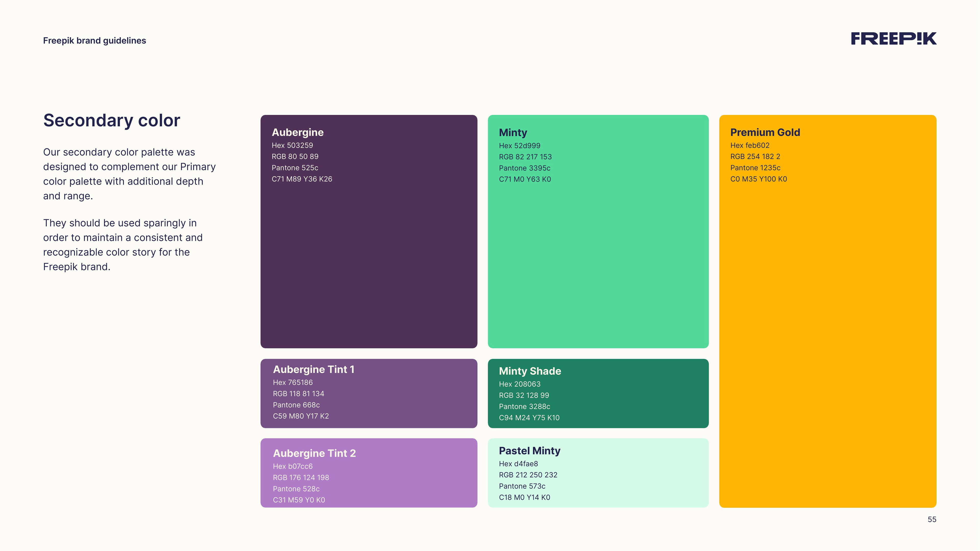Click the page number 55

(932, 519)
